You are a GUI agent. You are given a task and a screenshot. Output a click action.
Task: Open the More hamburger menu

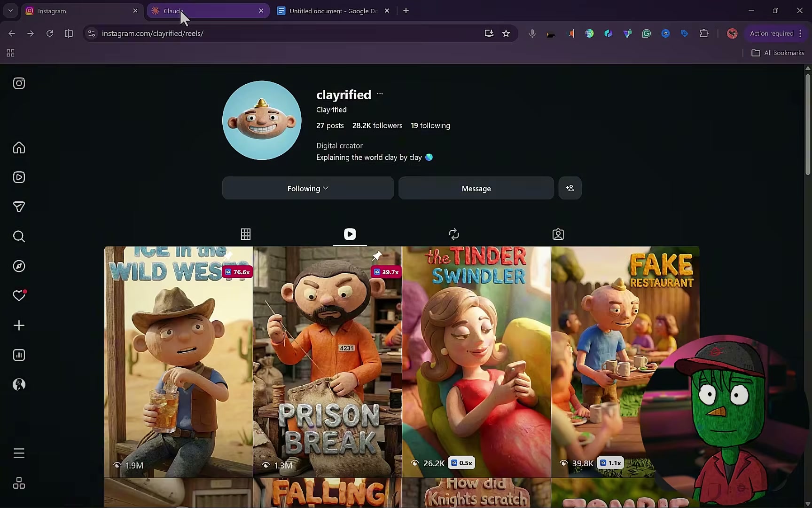(x=19, y=453)
